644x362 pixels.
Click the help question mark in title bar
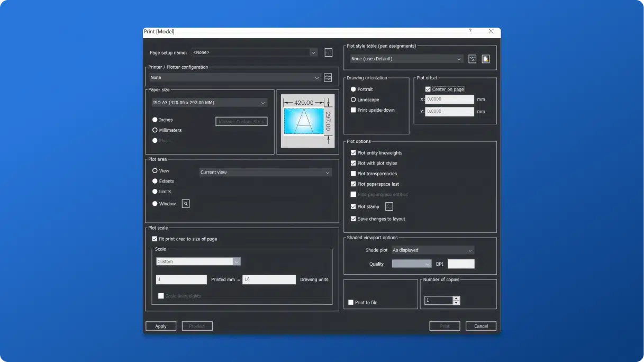pyautogui.click(x=470, y=32)
